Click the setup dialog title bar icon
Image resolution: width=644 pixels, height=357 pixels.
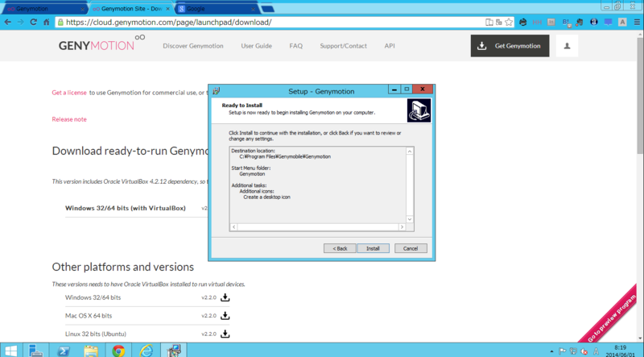tap(217, 91)
